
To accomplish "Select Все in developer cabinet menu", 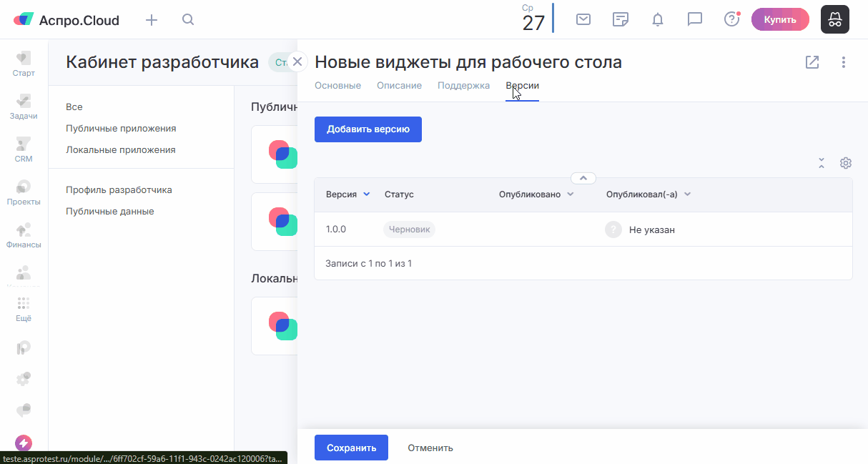I will 74,107.
